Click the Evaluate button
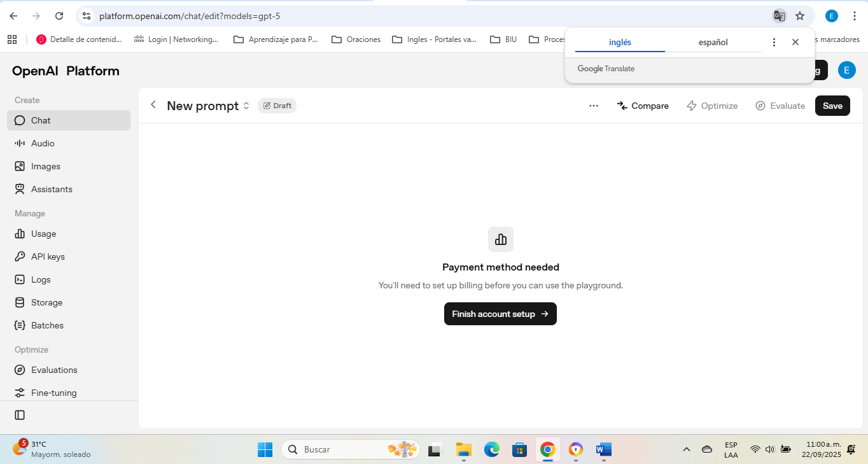This screenshot has width=868, height=464. [780, 106]
